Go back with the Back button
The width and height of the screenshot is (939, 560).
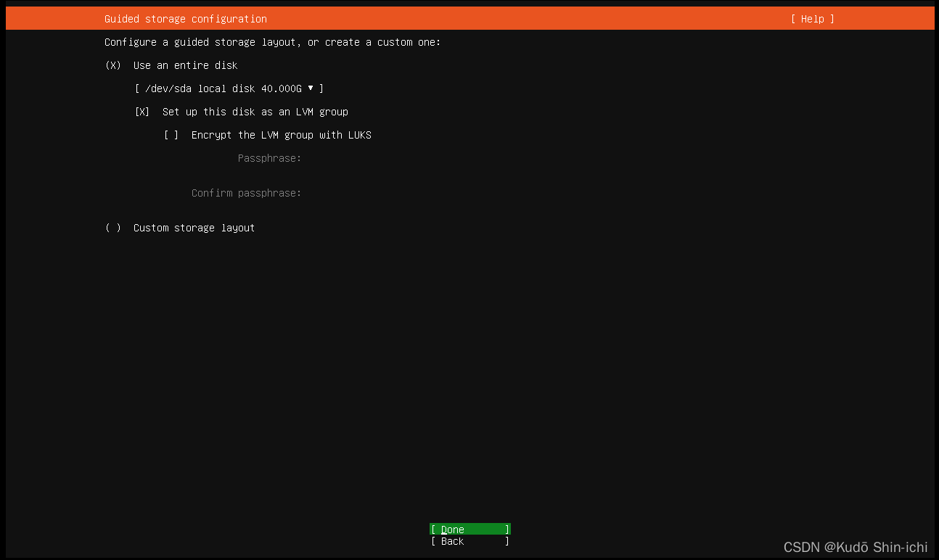click(x=470, y=541)
